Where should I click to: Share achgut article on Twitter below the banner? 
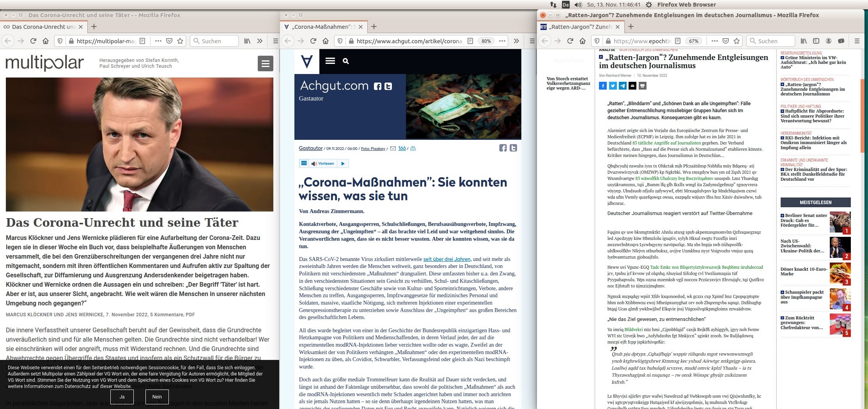513,148
